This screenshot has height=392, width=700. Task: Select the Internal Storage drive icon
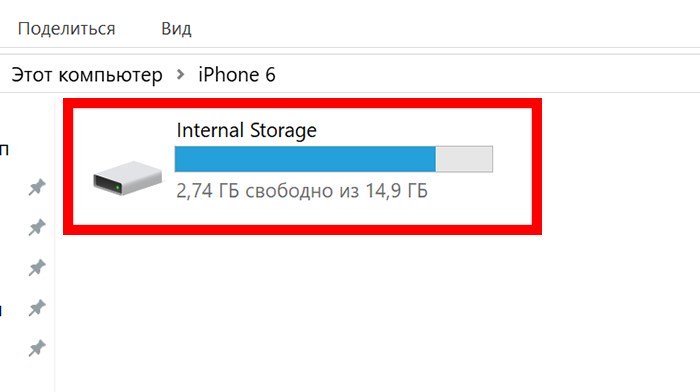pos(128,178)
